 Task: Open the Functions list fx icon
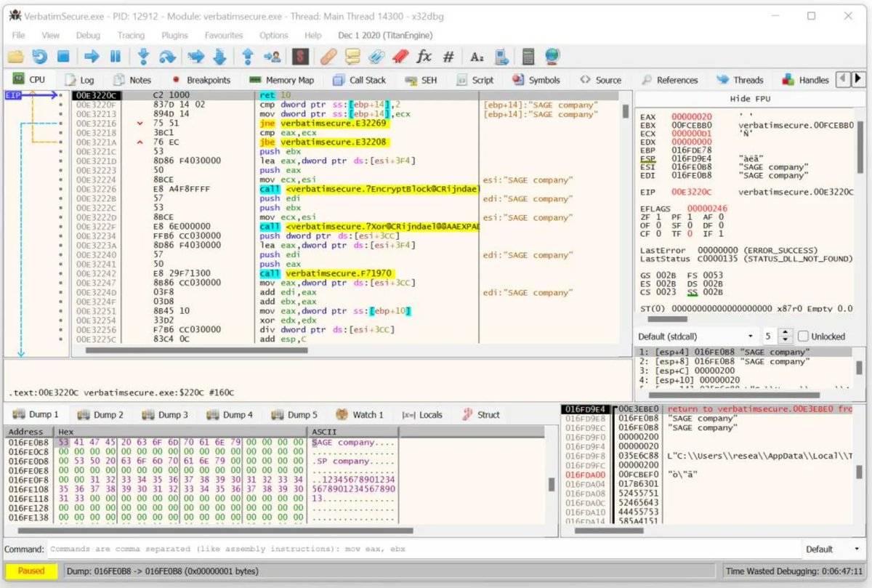pyautogui.click(x=424, y=56)
